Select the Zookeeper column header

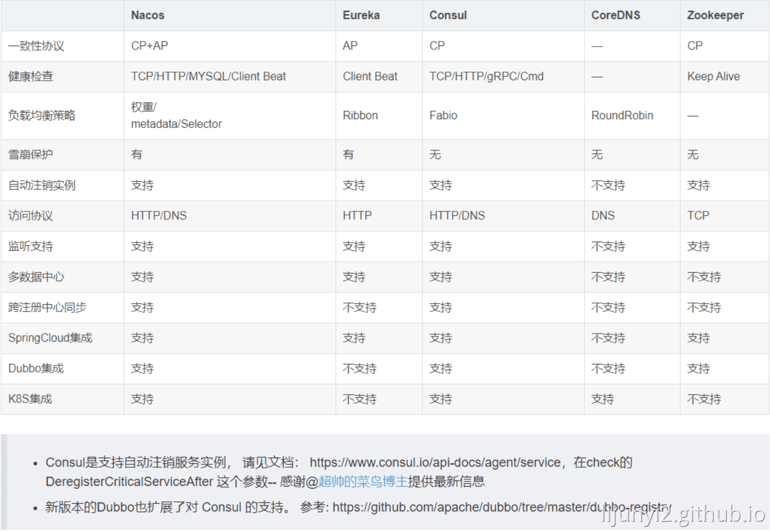pos(715,15)
